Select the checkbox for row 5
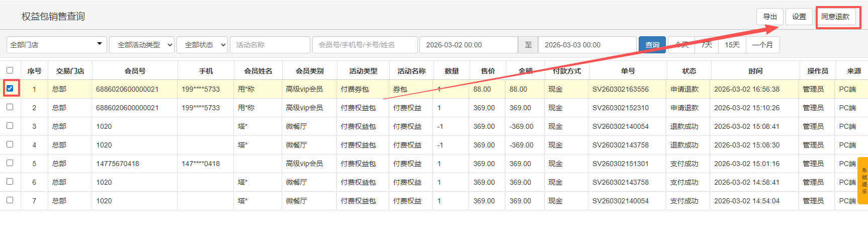Screen dimensions: 868x231 [10, 163]
